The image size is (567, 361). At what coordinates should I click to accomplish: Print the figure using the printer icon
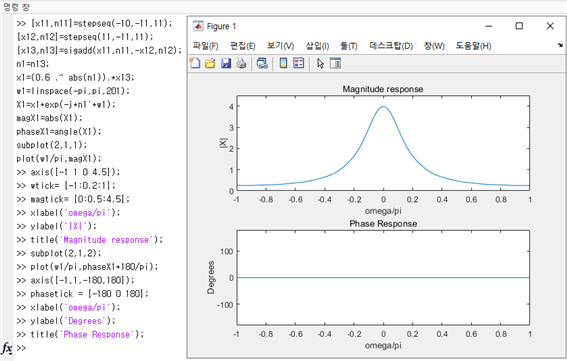click(241, 64)
